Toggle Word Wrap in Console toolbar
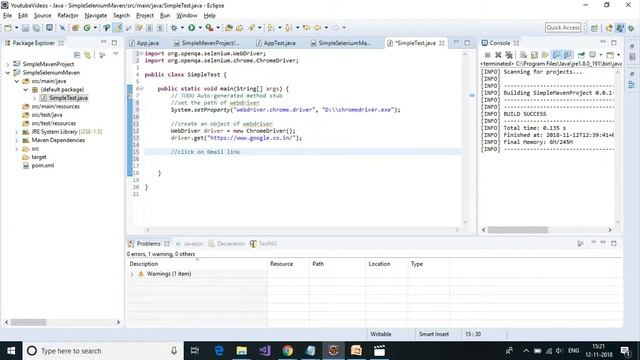 tap(545, 55)
